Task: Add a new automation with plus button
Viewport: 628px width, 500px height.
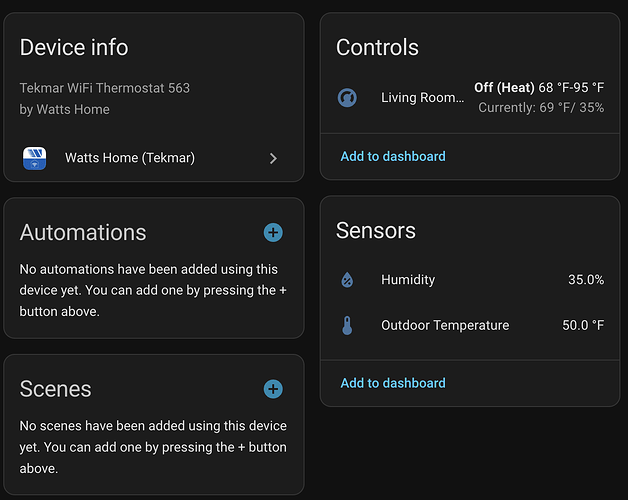Action: (273, 232)
